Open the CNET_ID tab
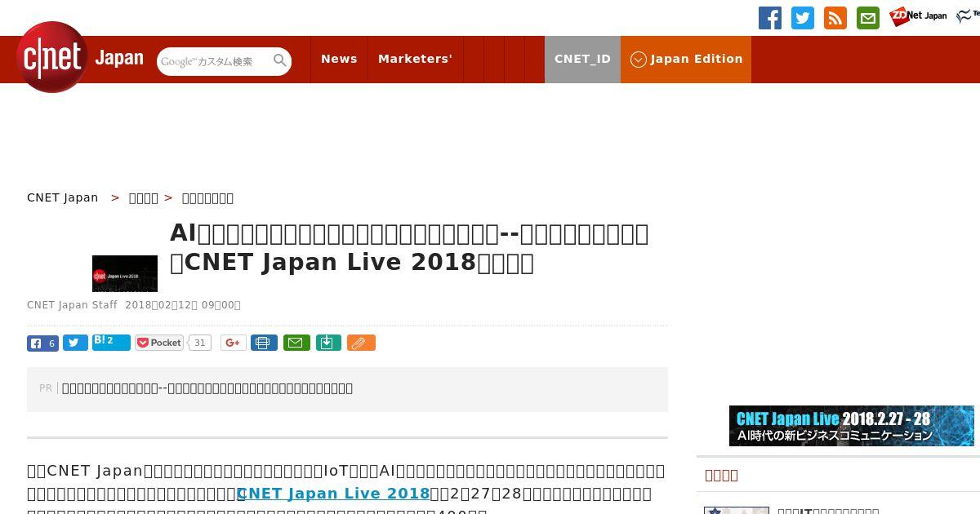 pos(582,59)
